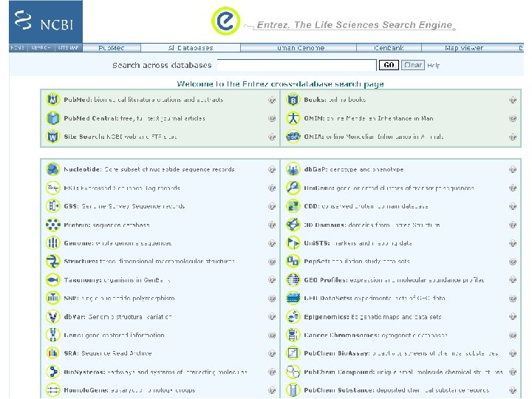Screen dimensions: 532x399
Task: Open the PubChem Compound icon
Action: tap(293, 372)
